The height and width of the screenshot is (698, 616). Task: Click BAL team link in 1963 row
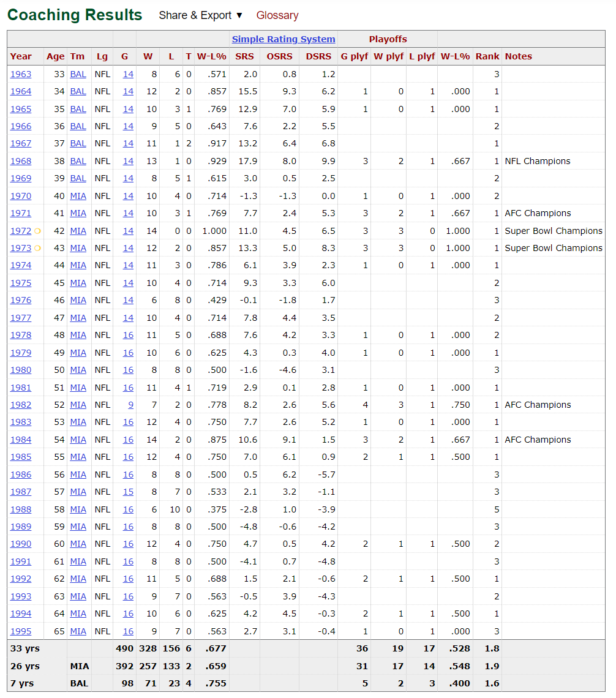(78, 74)
